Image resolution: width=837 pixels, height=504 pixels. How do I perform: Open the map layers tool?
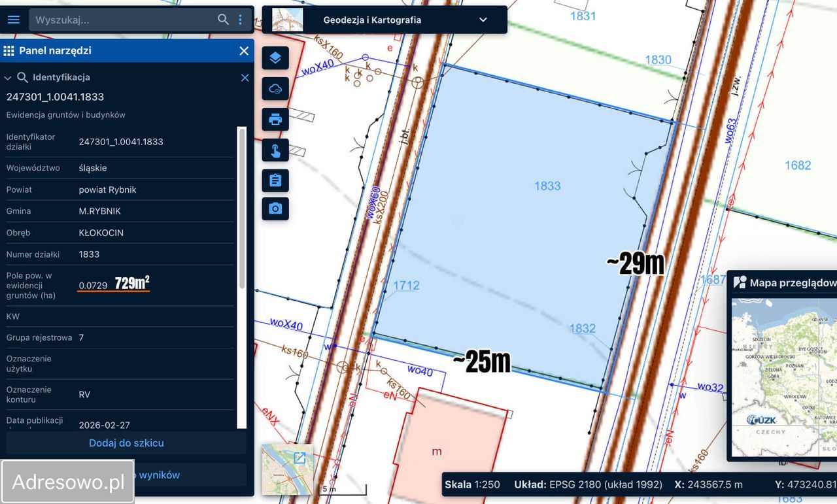(x=275, y=58)
